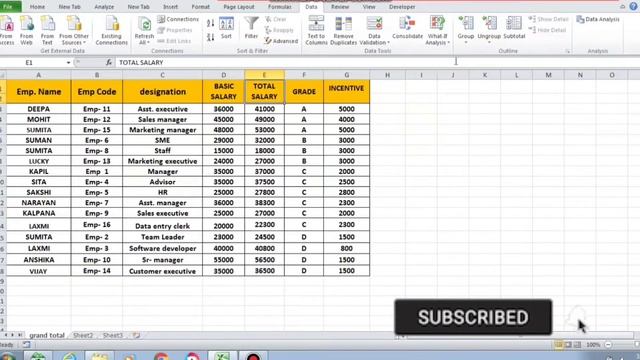Open Sheet2 worksheet tab
The width and height of the screenshot is (640, 360).
[x=83, y=336]
